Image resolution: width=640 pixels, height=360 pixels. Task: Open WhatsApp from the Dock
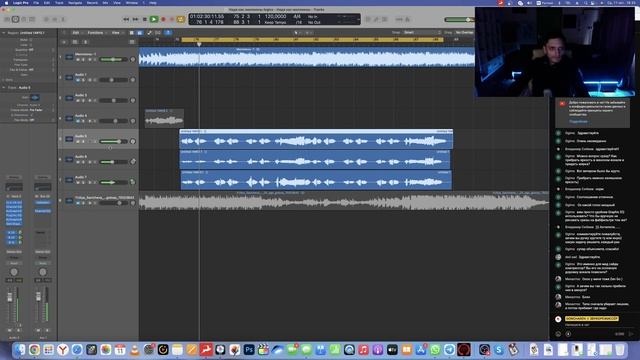coord(435,350)
